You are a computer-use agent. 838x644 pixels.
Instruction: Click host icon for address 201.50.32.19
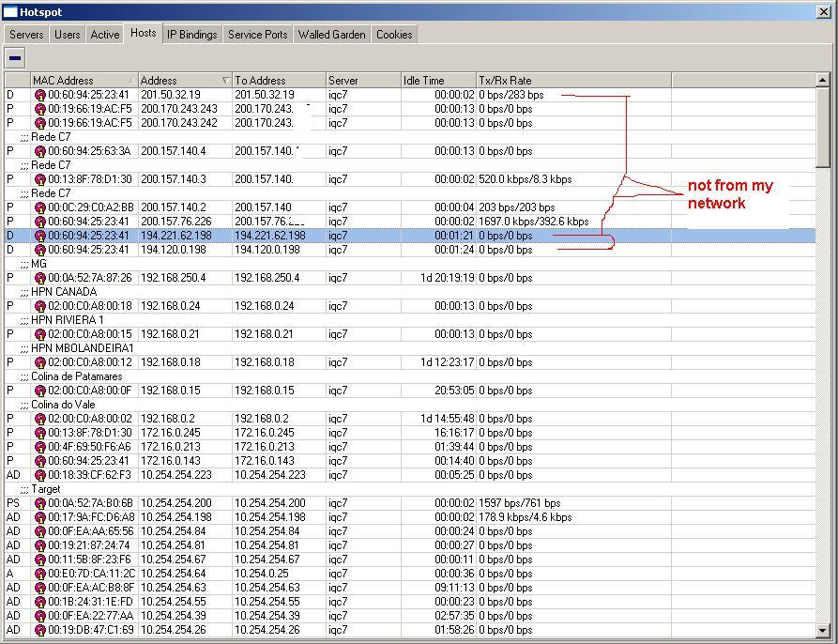click(40, 95)
